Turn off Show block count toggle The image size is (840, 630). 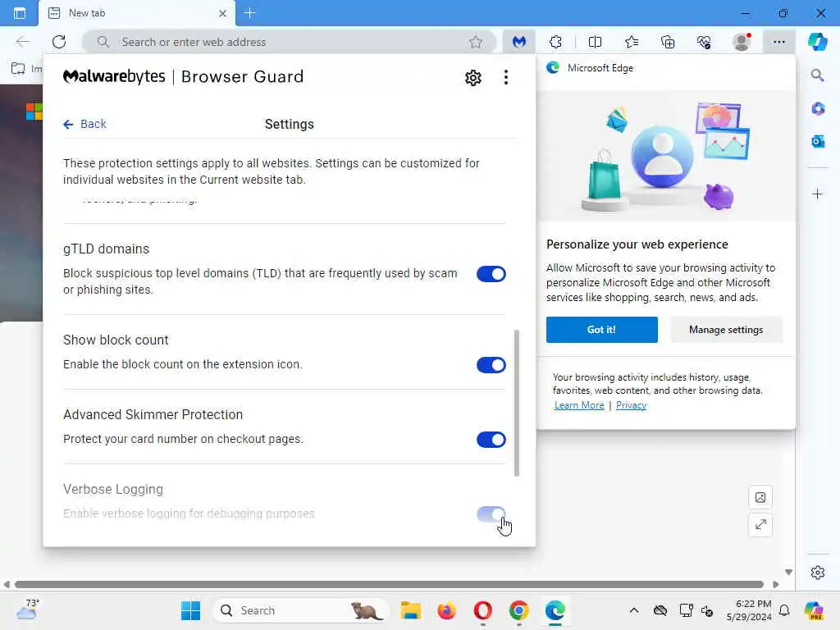(x=491, y=365)
